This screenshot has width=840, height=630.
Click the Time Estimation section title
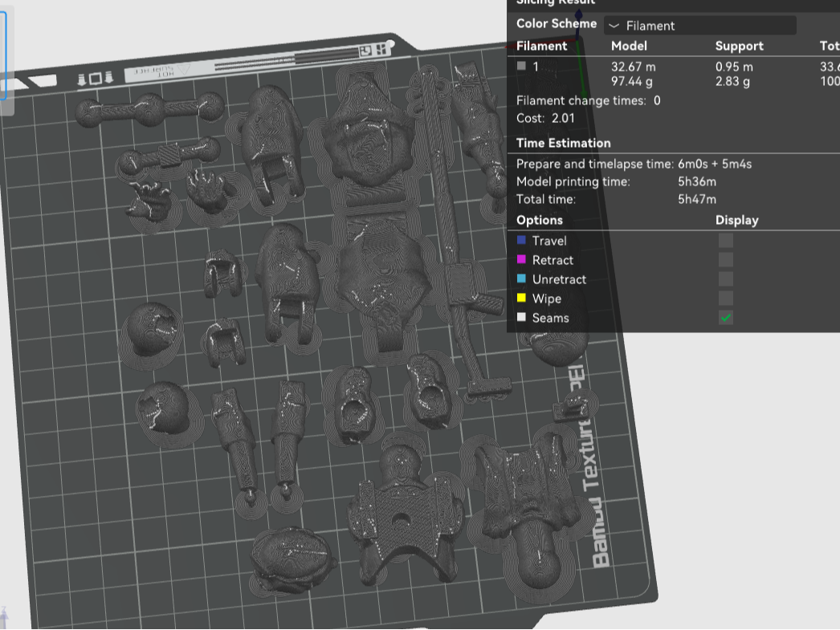(x=564, y=143)
